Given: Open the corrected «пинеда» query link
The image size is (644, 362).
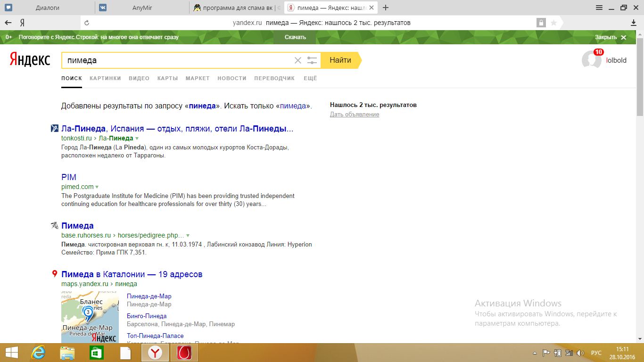Looking at the screenshot, I should [202, 106].
